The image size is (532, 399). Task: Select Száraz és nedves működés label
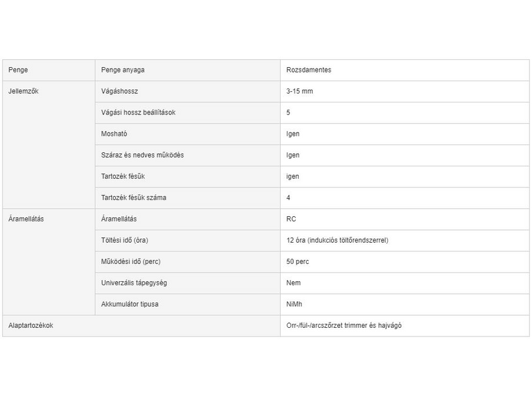(x=142, y=155)
